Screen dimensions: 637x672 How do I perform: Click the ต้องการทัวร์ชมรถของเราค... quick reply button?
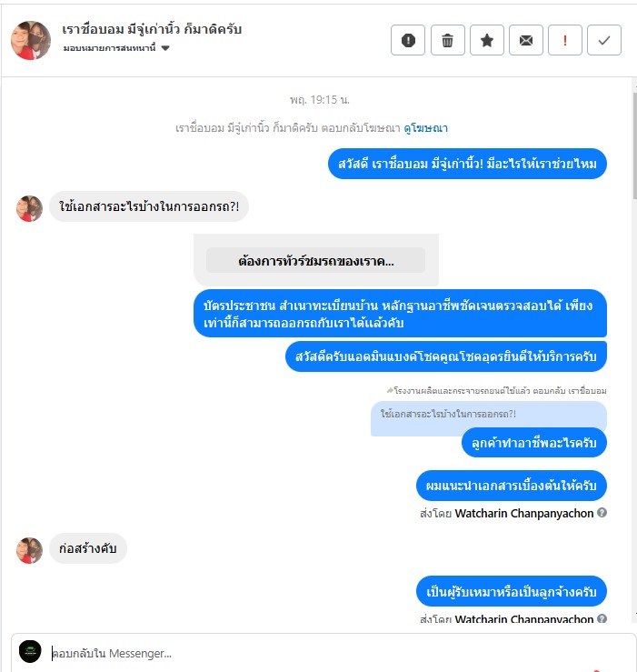coord(315,260)
